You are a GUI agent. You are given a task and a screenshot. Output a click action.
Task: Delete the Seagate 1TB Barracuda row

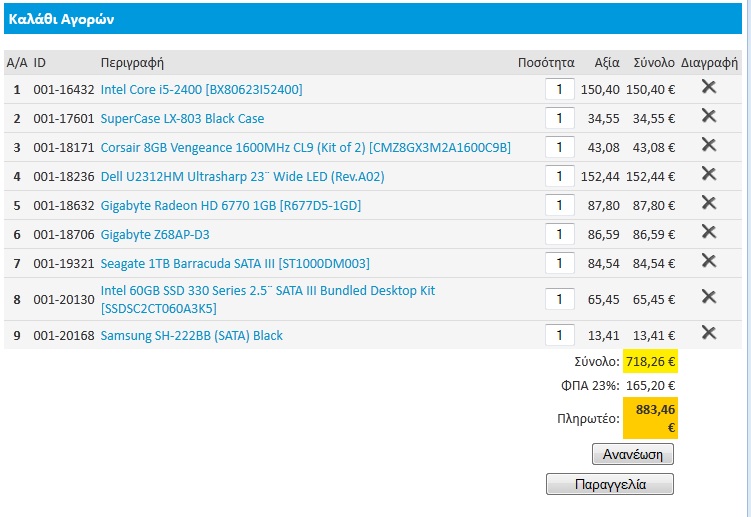click(708, 261)
